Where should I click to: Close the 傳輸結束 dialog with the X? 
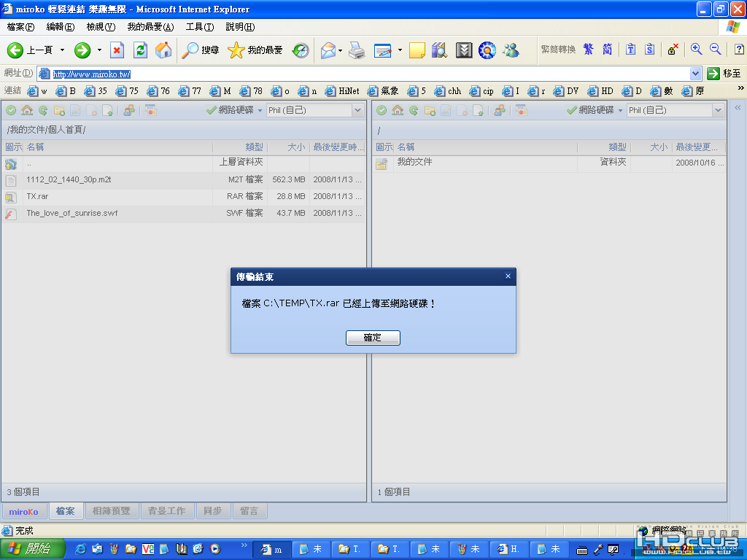pyautogui.click(x=508, y=276)
